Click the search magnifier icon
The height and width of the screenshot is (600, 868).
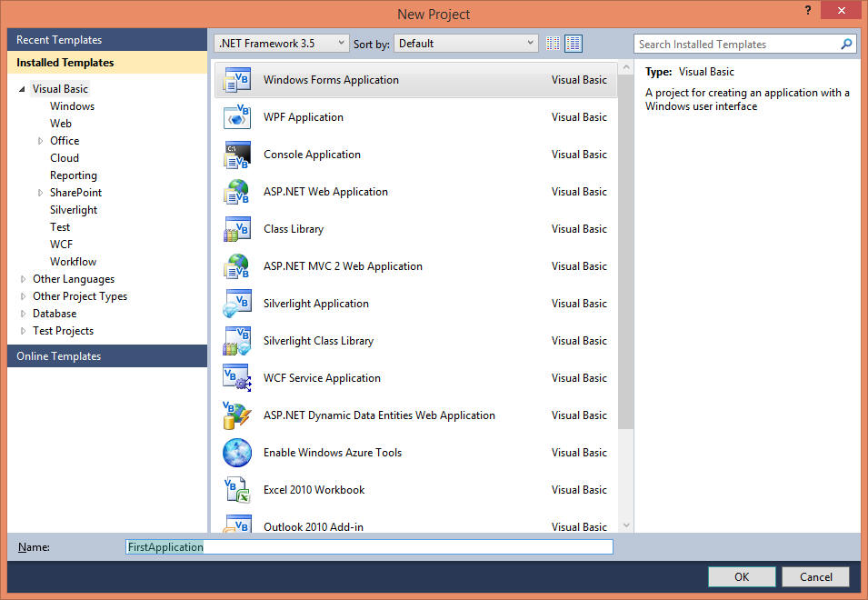pos(846,44)
